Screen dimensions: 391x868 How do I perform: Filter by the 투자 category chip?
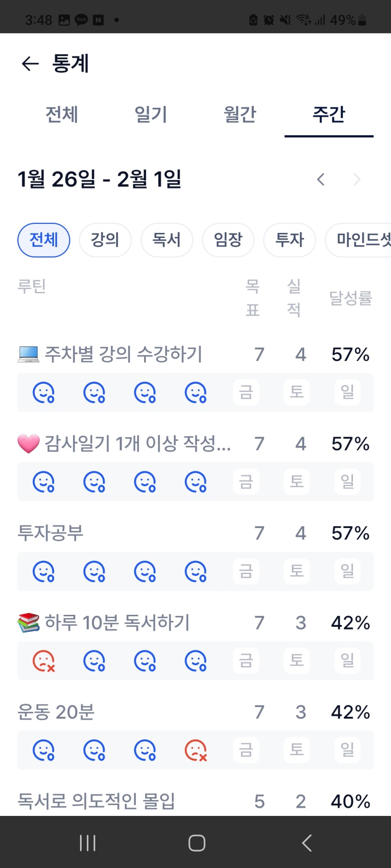click(x=289, y=240)
